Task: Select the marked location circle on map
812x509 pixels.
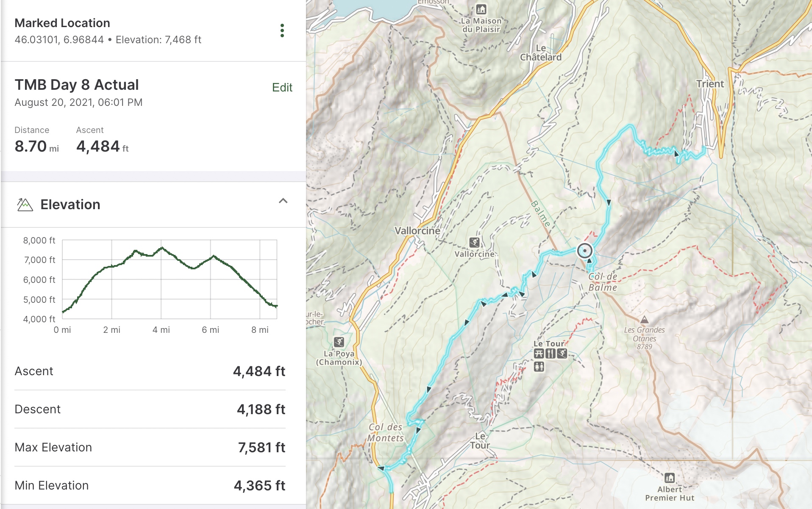Action: tap(585, 251)
